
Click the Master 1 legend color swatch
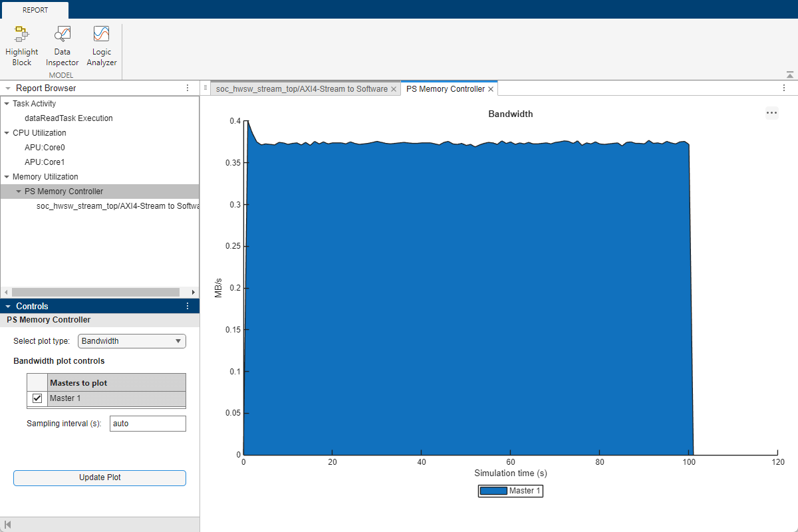click(x=493, y=491)
